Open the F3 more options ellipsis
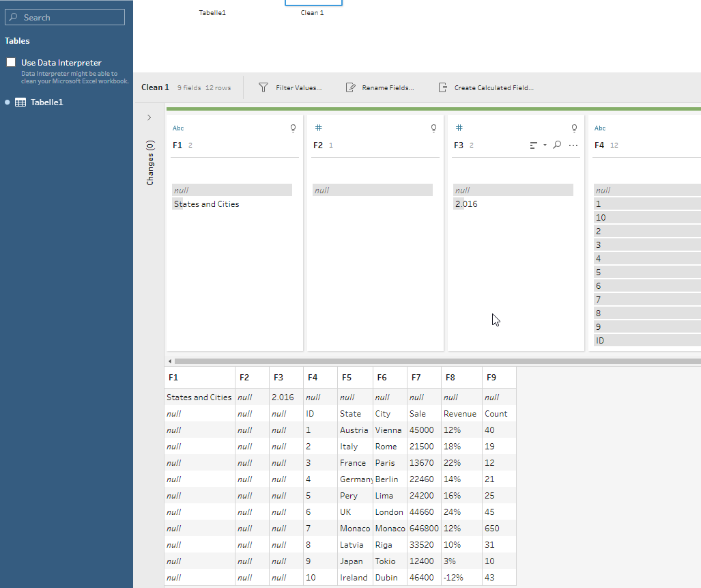The image size is (701, 588). pos(573,145)
